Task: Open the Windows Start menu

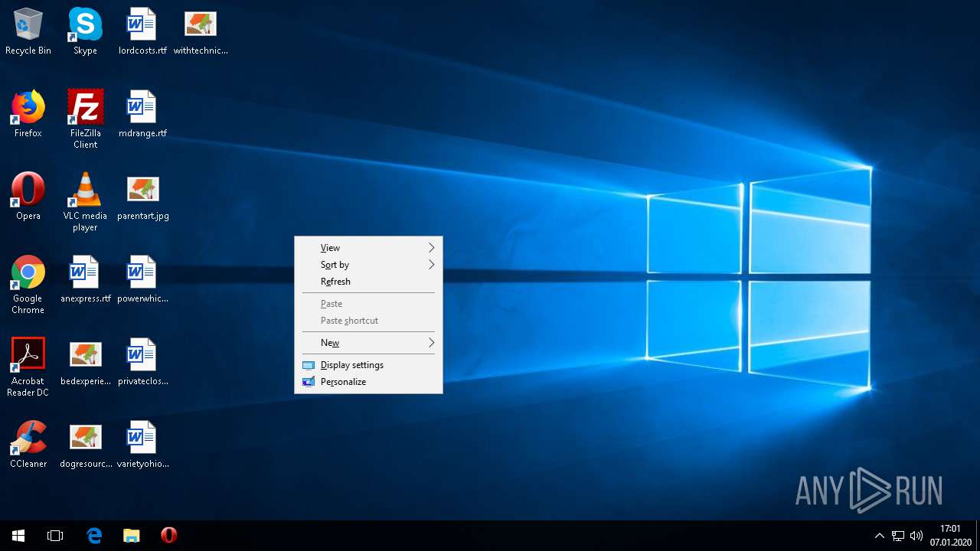Action: pos(18,536)
